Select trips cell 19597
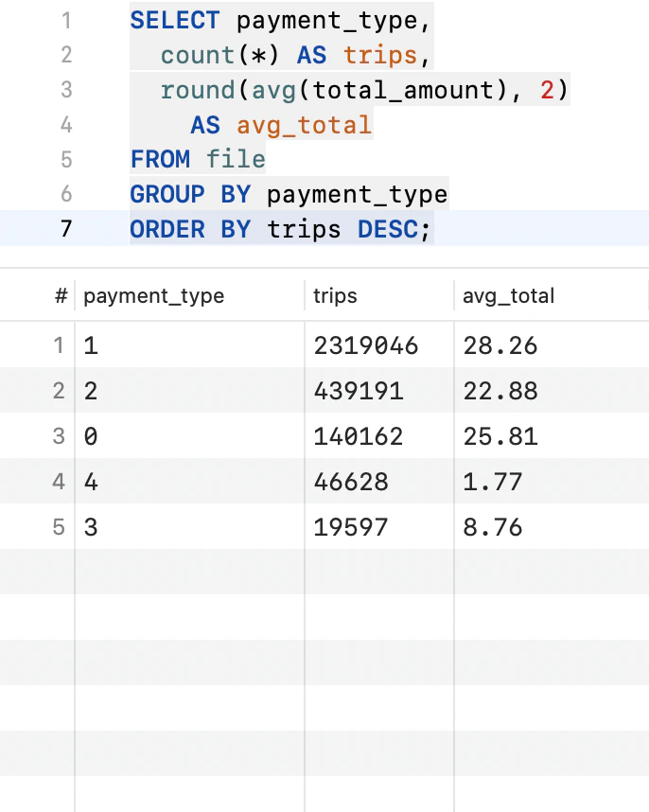The width and height of the screenshot is (649, 812). coord(378,527)
